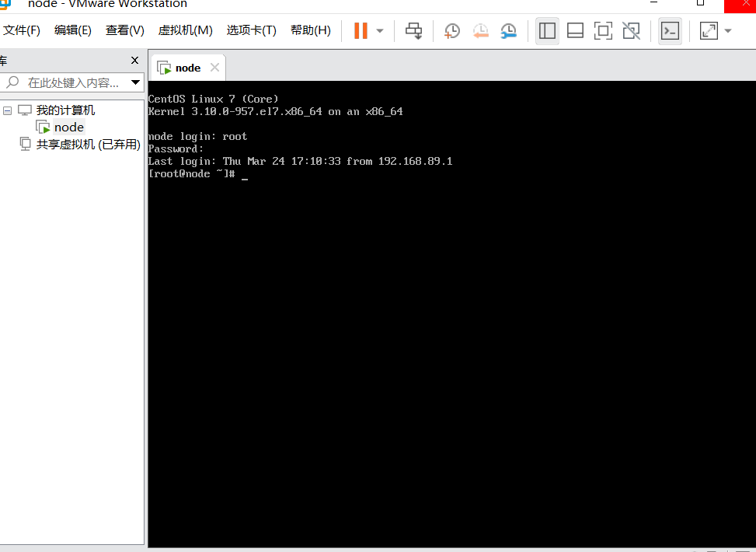Click the Kernel version line in console
Image resolution: width=756 pixels, height=552 pixels.
tap(275, 111)
